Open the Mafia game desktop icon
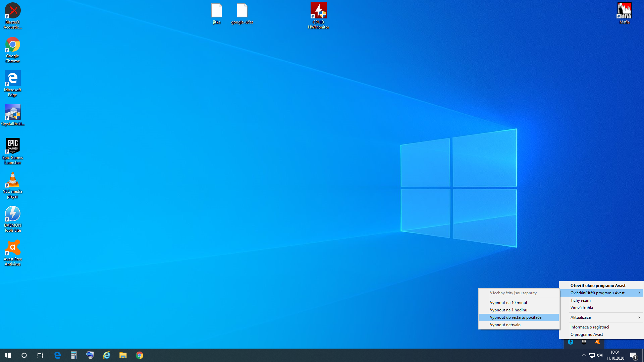The width and height of the screenshot is (644, 362). pos(624,13)
